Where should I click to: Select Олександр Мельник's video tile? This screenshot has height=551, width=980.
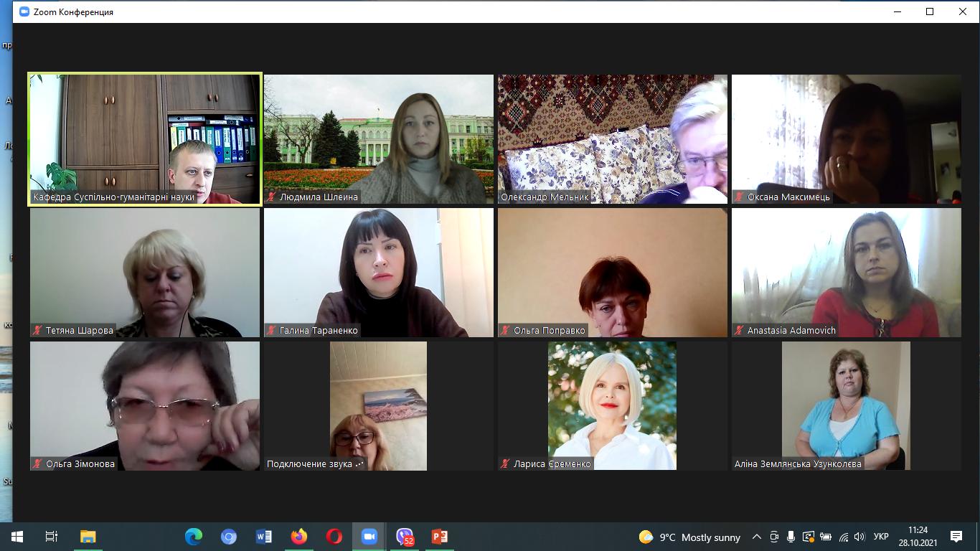point(613,139)
